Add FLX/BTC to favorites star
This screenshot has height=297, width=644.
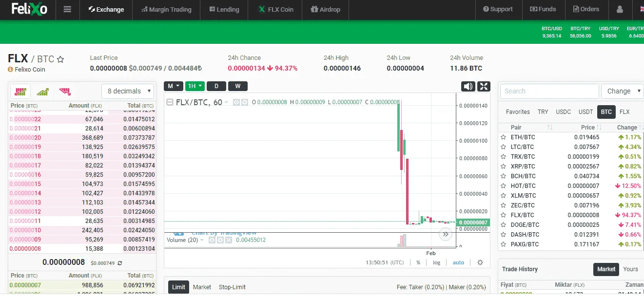(x=60, y=59)
